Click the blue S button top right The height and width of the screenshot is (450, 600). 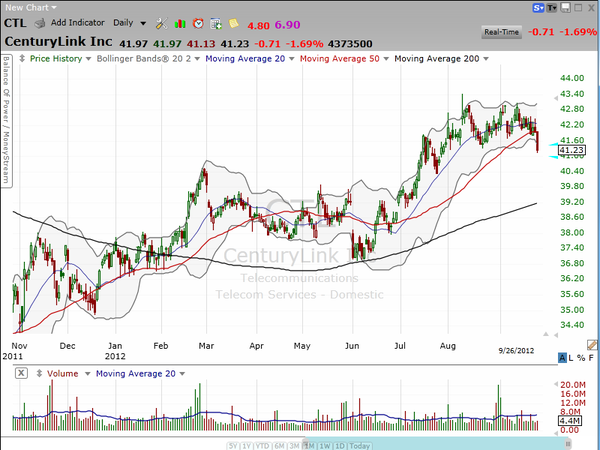pyautogui.click(x=538, y=8)
